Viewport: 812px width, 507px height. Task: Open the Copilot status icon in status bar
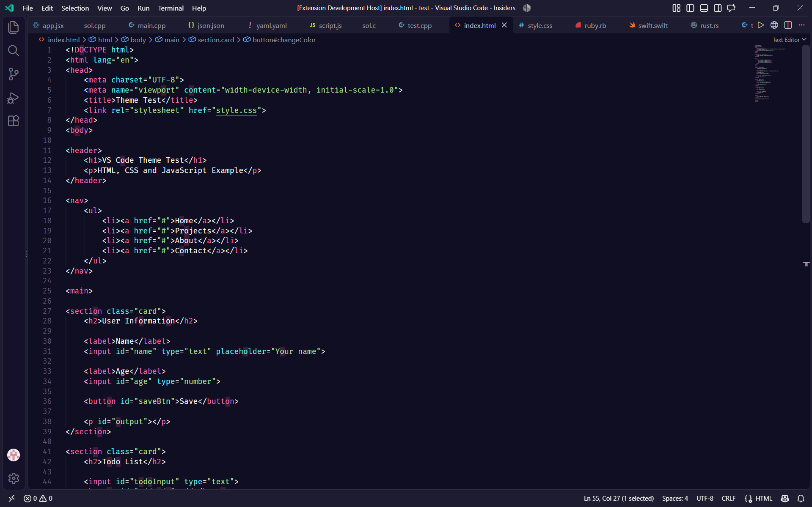click(785, 499)
